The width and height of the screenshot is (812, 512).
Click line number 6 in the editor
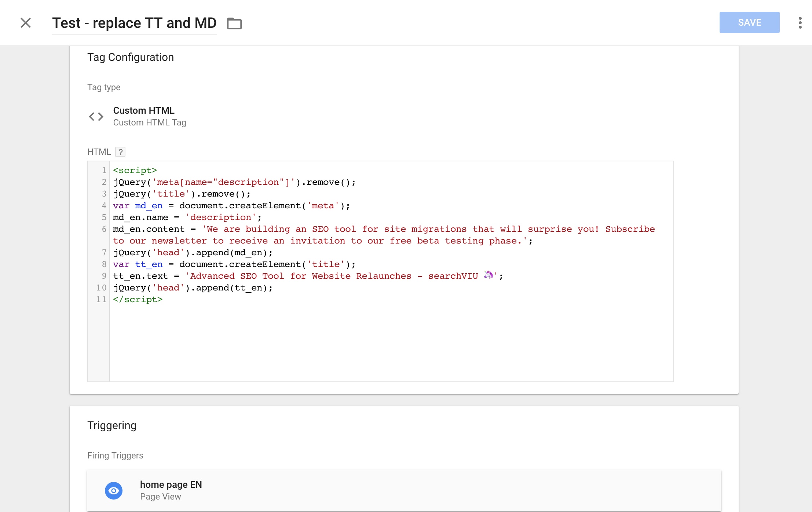click(104, 229)
